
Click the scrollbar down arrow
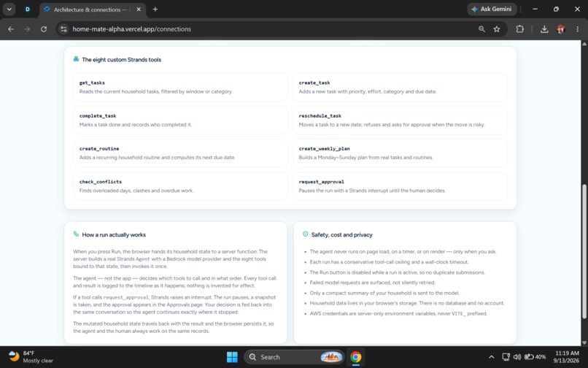point(584,342)
